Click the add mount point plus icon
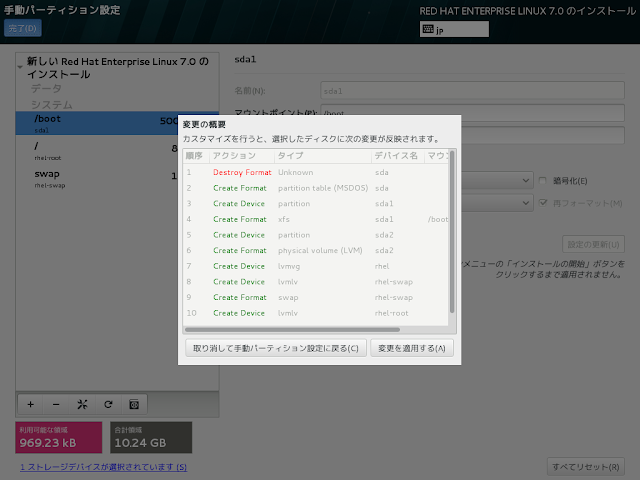 31,404
